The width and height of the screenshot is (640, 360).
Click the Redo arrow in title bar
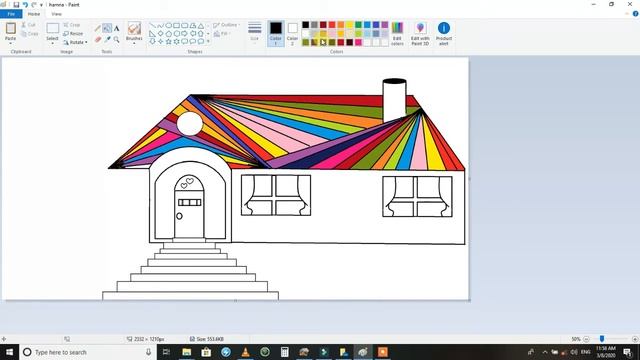pos(33,4)
